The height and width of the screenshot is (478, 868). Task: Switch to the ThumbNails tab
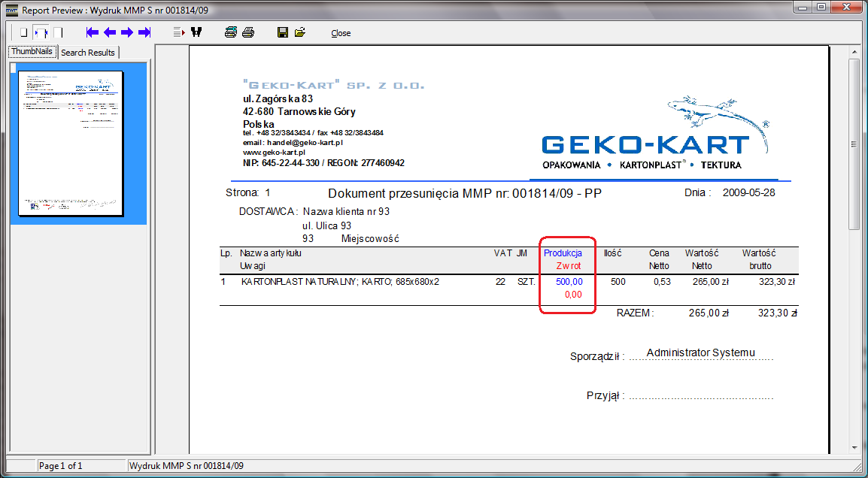click(x=32, y=52)
